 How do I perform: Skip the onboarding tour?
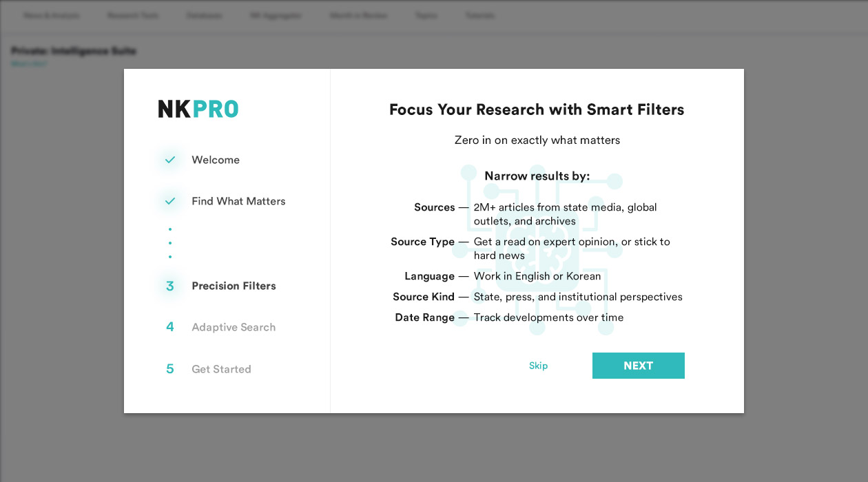point(538,366)
